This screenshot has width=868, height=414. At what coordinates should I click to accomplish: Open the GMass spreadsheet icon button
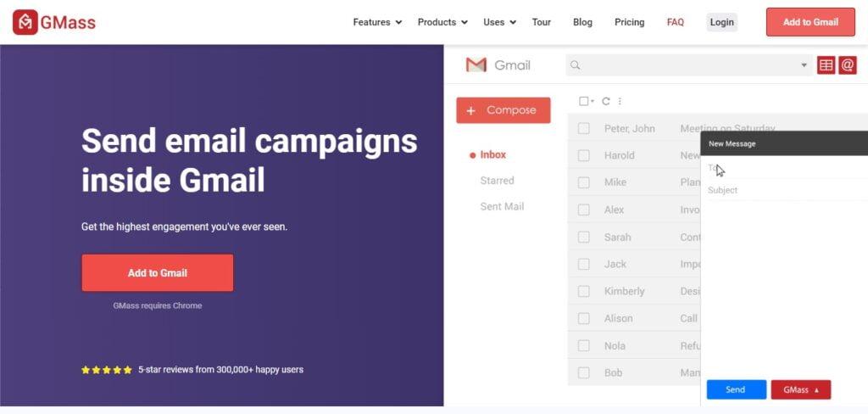826,65
